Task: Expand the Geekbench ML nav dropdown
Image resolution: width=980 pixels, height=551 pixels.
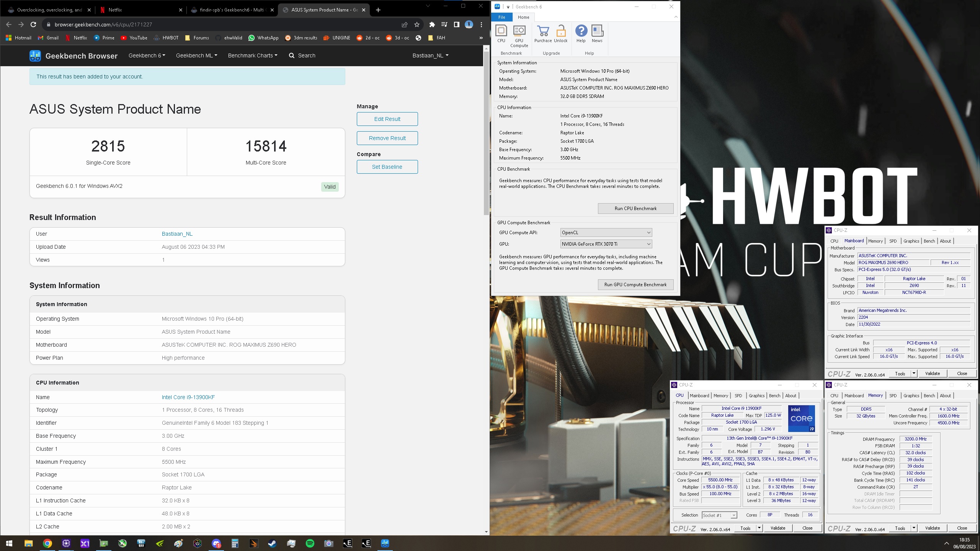Action: click(197, 55)
